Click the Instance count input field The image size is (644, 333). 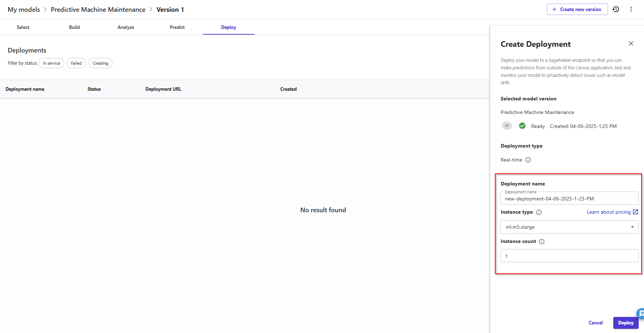pyautogui.click(x=569, y=256)
